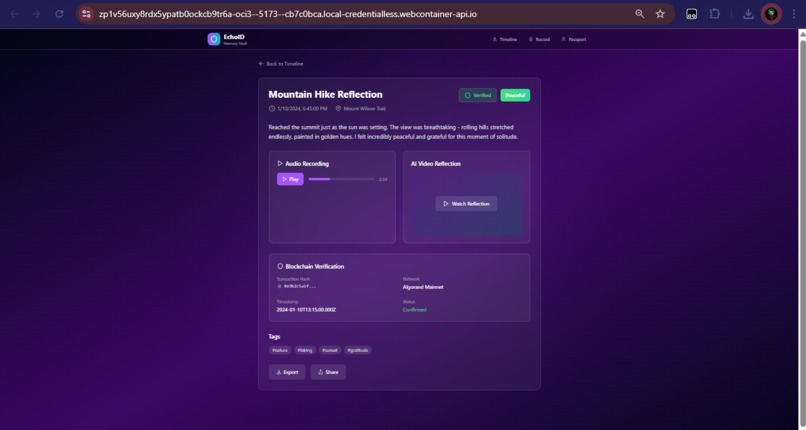Click the 2024-01-10T13:15:00.000Z timestamp value
The height and width of the screenshot is (430, 806).
tap(306, 310)
